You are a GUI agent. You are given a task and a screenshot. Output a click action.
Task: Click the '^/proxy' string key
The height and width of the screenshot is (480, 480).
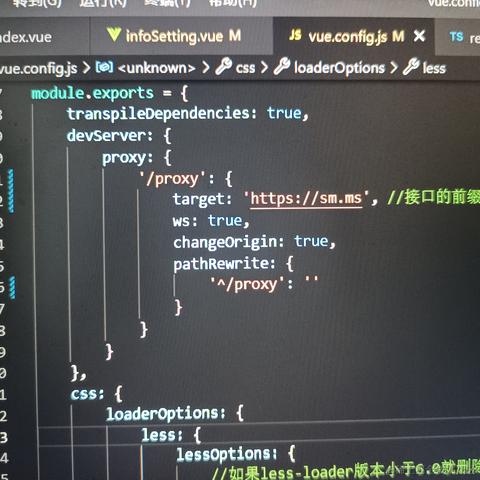(247, 285)
